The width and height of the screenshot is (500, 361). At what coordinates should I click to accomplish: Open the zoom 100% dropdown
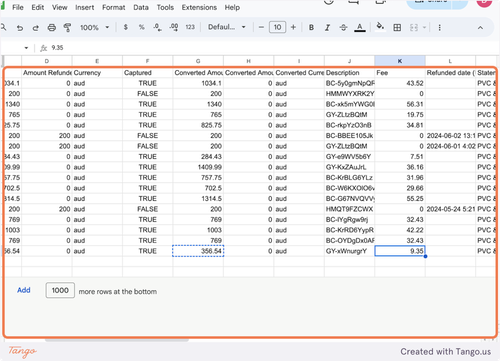click(95, 28)
